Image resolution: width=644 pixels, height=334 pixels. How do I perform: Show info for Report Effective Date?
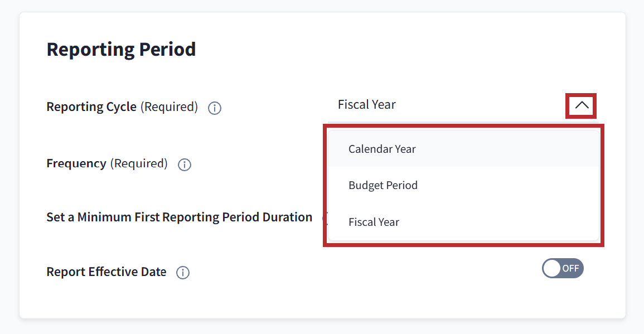coord(183,273)
